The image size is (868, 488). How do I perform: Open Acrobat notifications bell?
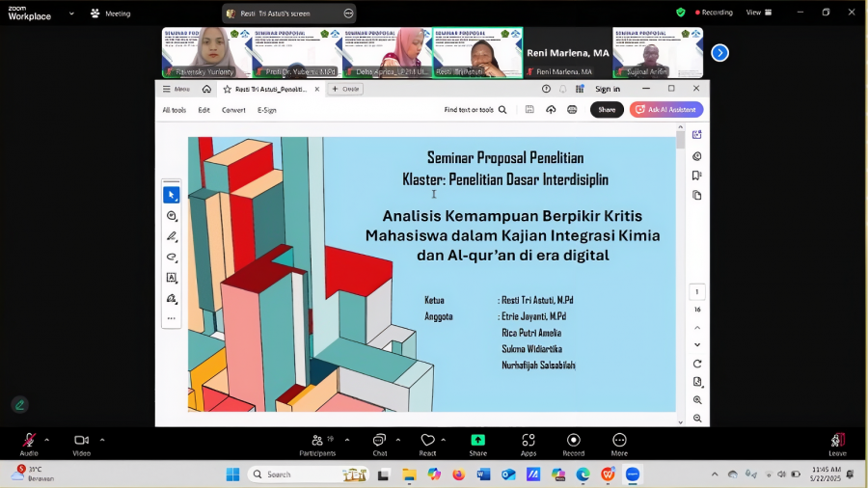(x=562, y=89)
